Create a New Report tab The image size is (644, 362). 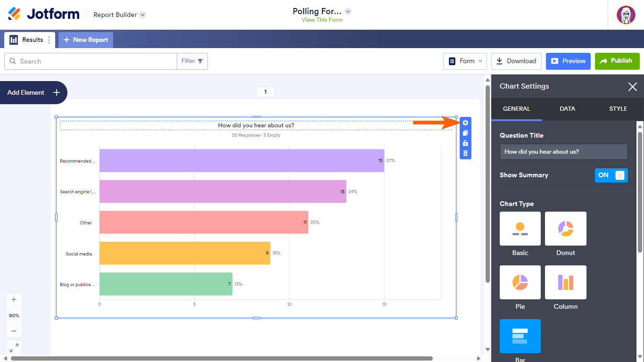coord(86,40)
